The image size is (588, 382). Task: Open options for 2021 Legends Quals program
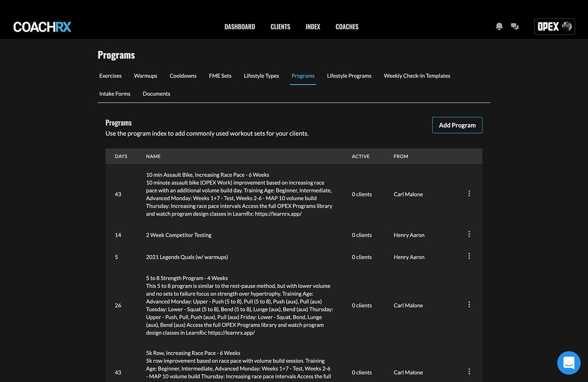[x=469, y=256]
